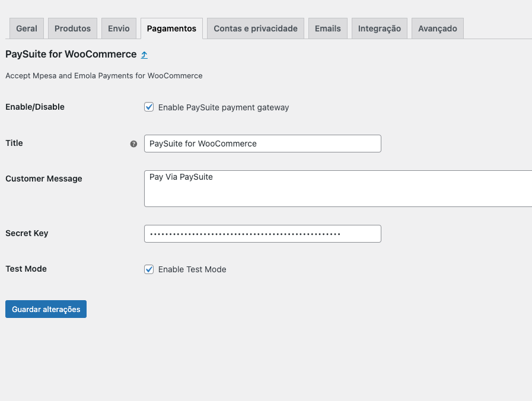Switch to the Produtos tab
Viewport: 532px width, 401px height.
coord(72,28)
